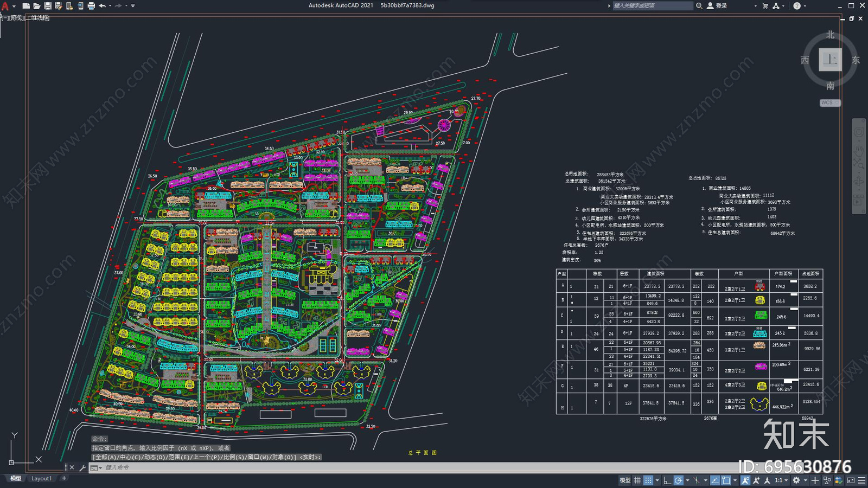868x488 pixels.
Task: Click the Save icon in quick access toolbar
Action: (48, 6)
